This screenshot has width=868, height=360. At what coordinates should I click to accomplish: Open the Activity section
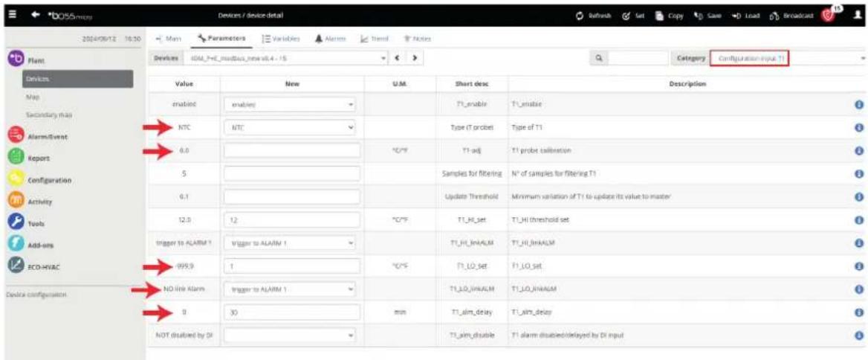click(x=30, y=202)
